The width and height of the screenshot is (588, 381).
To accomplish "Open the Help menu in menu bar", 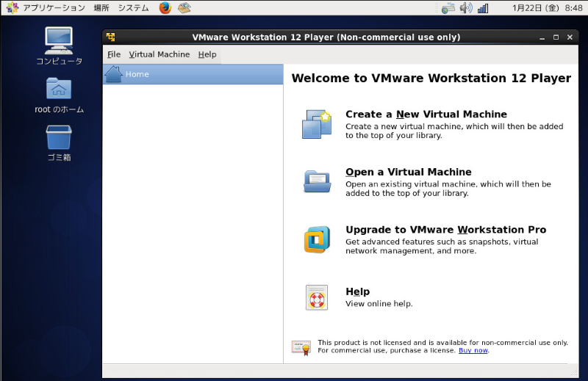I will (x=207, y=54).
